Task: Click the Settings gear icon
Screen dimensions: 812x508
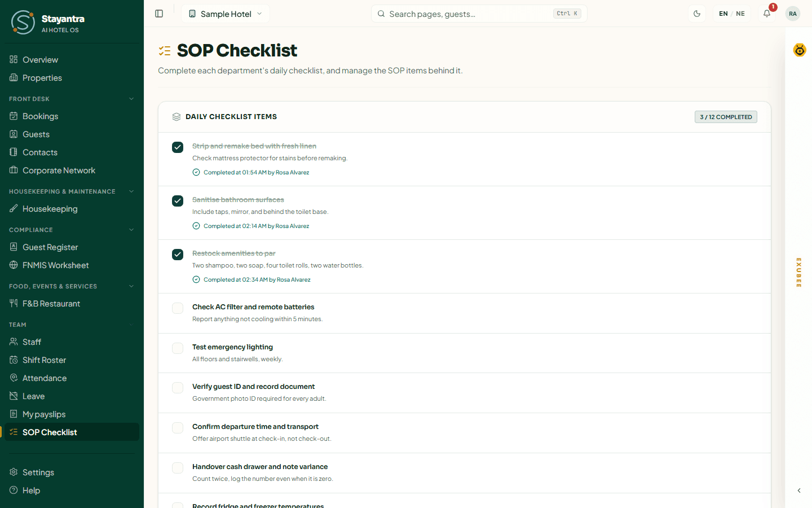Action: click(14, 472)
